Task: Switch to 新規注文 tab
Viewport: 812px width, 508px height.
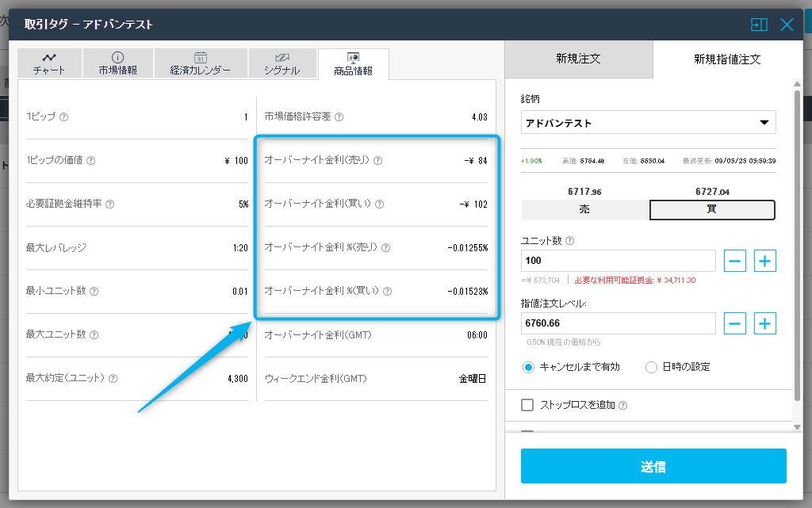Action: click(x=578, y=59)
